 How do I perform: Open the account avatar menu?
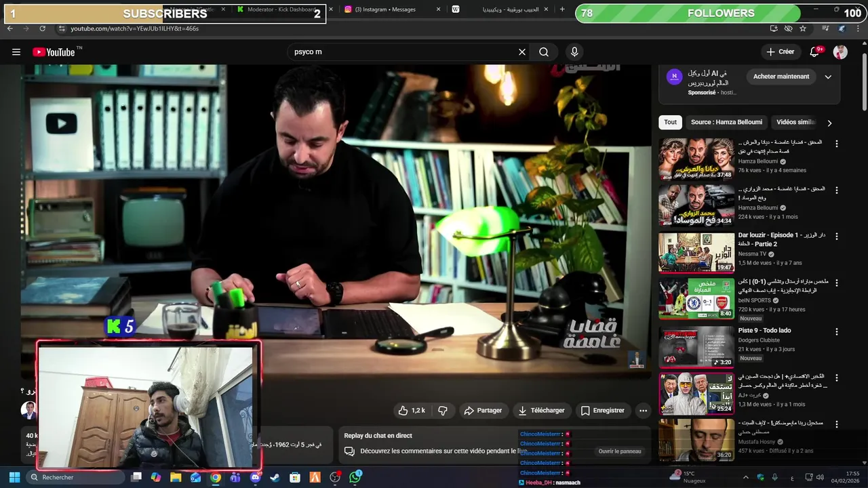click(x=840, y=52)
